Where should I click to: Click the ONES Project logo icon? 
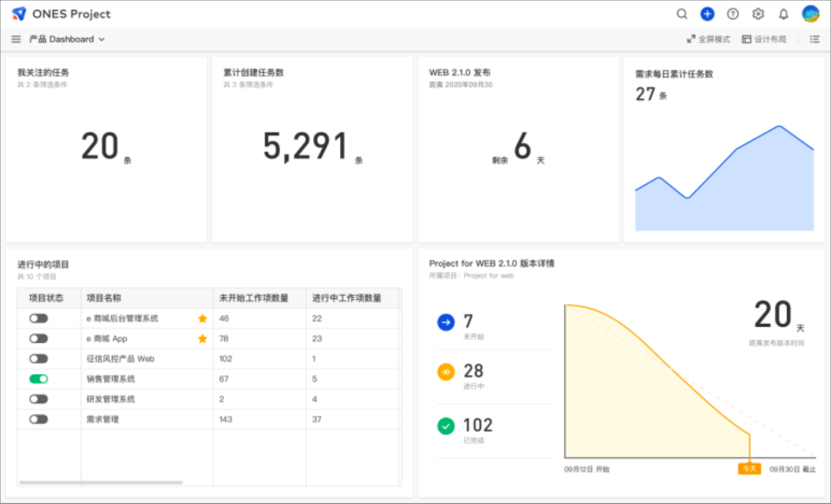[19, 14]
